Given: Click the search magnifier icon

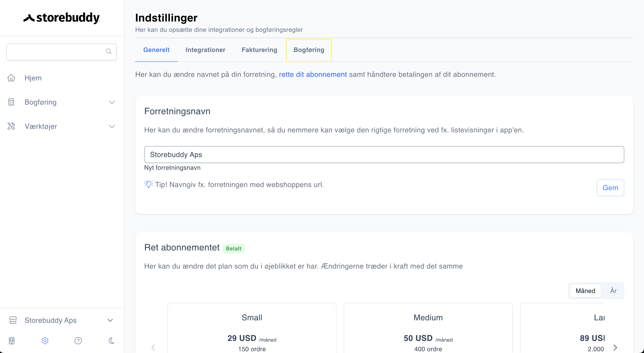Looking at the screenshot, I should point(109,52).
